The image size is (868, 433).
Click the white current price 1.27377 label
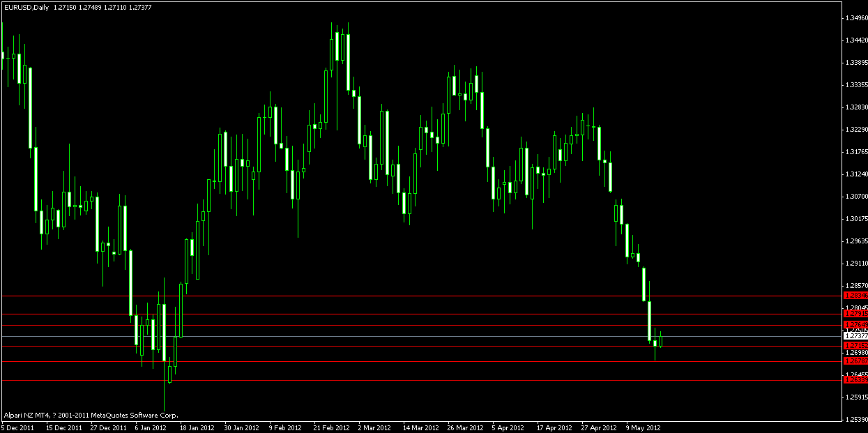coord(855,336)
